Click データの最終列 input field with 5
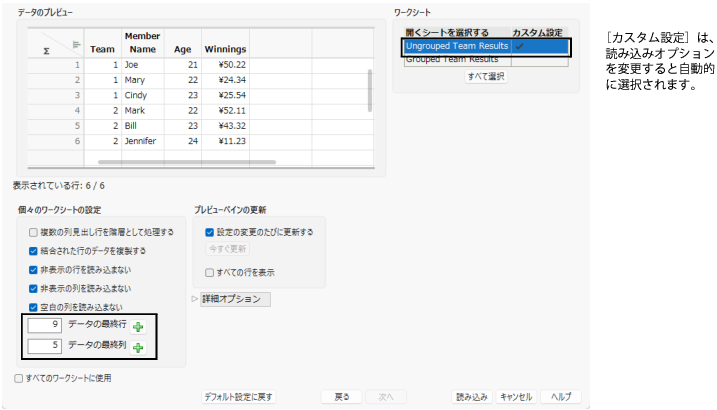Image resolution: width=717 pixels, height=410 pixels. (44, 346)
